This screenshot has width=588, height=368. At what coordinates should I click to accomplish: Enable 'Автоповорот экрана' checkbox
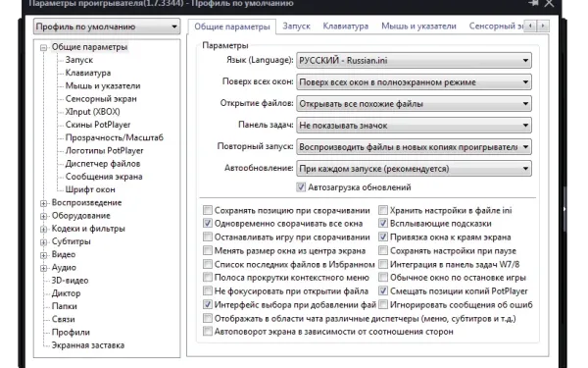coord(208,332)
